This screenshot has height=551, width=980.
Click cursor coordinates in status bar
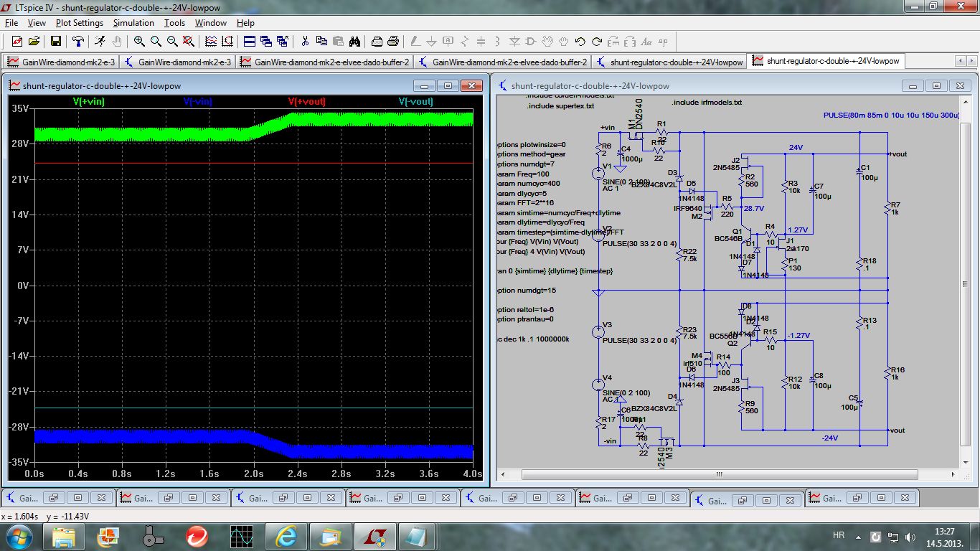click(45, 516)
